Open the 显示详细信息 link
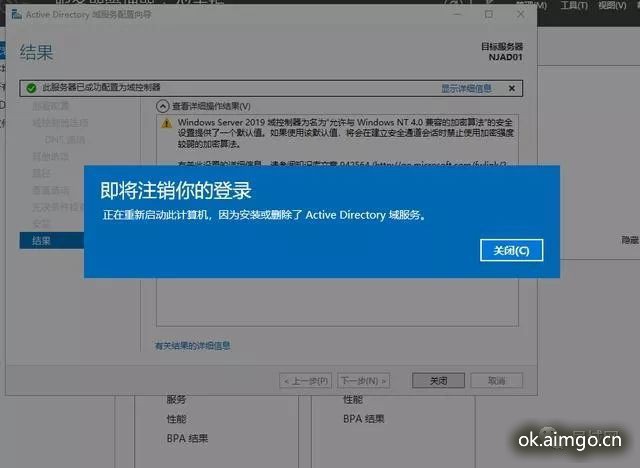Viewport: 640px width, 468px height. pos(466,88)
